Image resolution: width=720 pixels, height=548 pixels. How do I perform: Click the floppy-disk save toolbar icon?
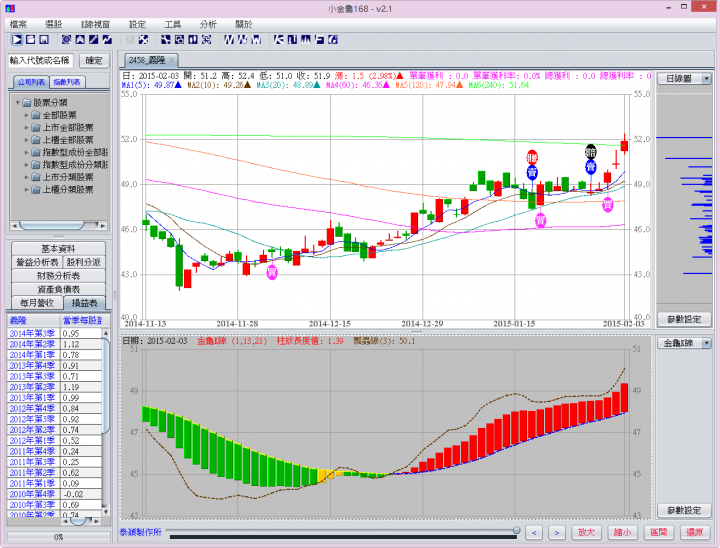pyautogui.click(x=44, y=40)
